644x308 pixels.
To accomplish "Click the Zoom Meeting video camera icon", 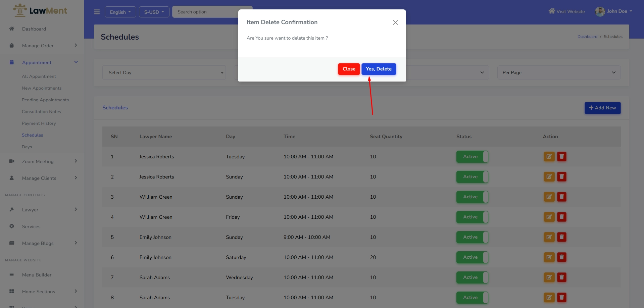I will 12,161.
